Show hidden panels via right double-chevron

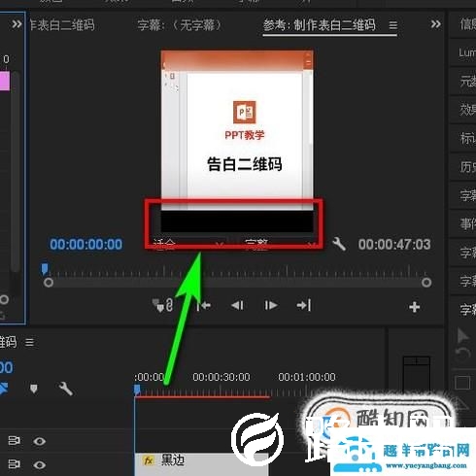point(436,24)
